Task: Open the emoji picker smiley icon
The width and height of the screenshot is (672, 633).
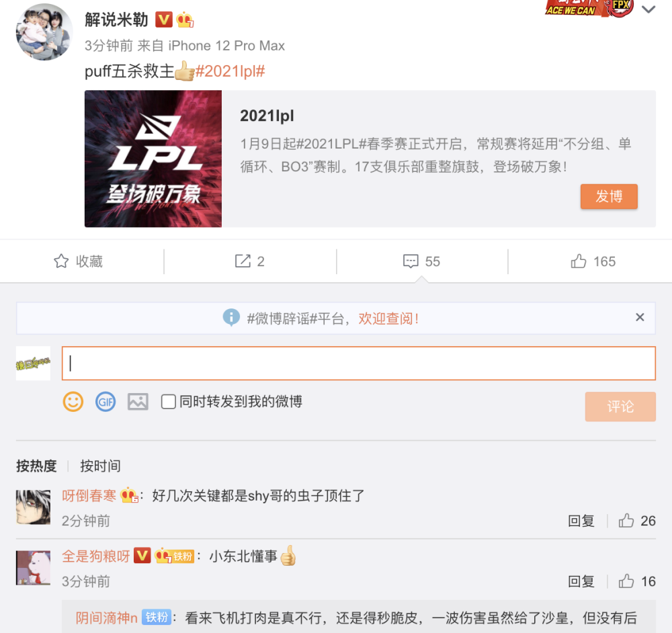Action: [73, 402]
